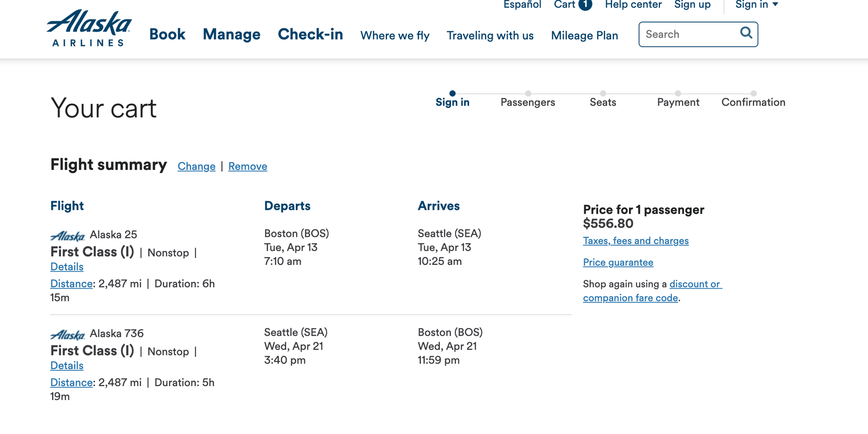View Details for Alaska flight 25
This screenshot has width=868, height=434.
67,267
